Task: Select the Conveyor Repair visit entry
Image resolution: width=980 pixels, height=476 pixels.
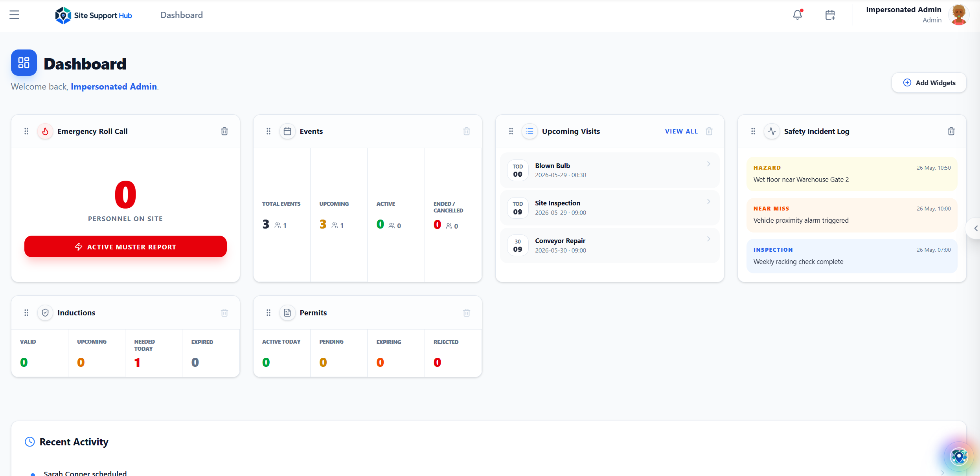Action: [x=610, y=245]
